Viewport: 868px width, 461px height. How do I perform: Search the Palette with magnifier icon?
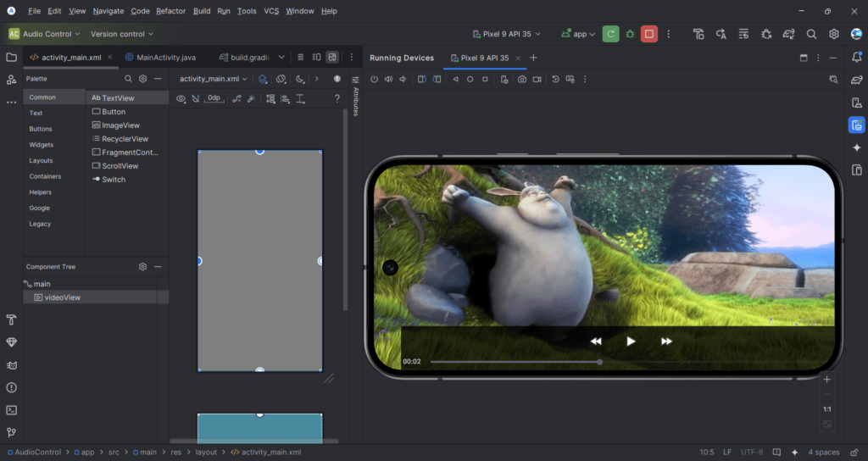[128, 79]
